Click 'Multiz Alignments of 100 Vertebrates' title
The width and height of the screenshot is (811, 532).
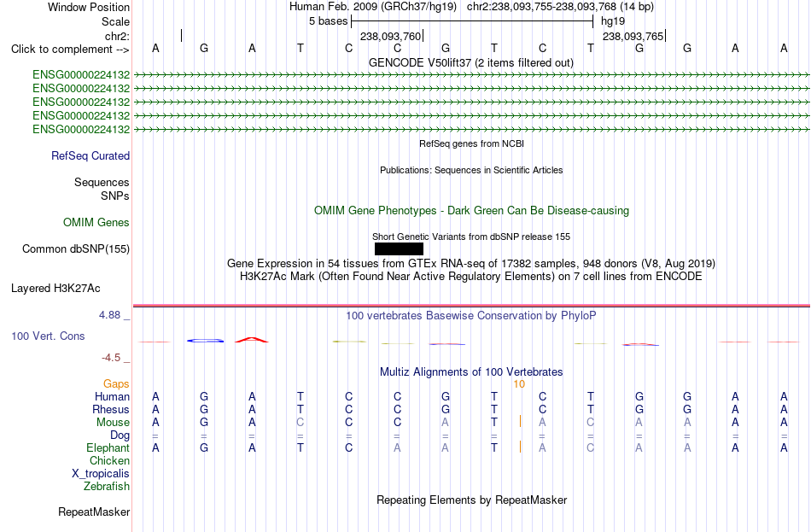(471, 372)
